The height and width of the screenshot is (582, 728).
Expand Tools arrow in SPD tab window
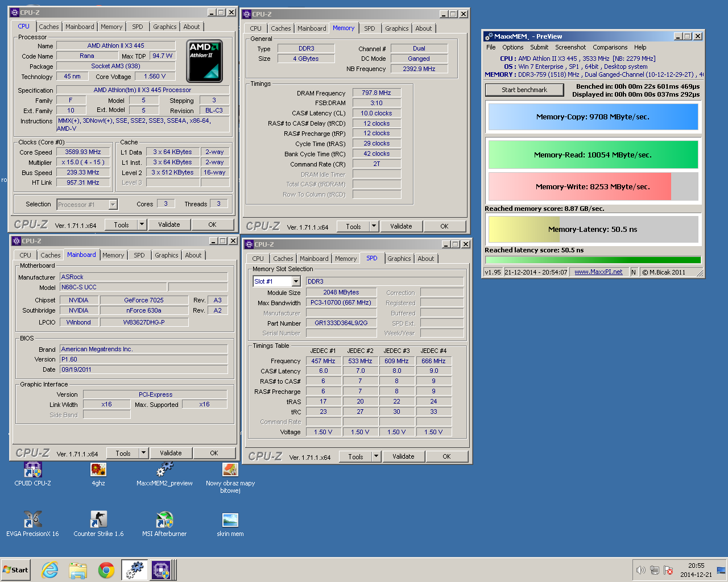pyautogui.click(x=376, y=456)
